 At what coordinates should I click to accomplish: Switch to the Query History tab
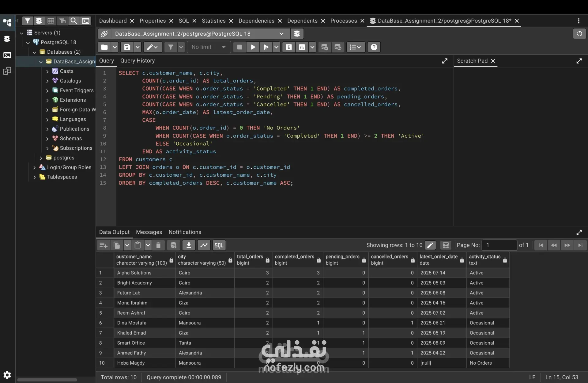coord(138,61)
